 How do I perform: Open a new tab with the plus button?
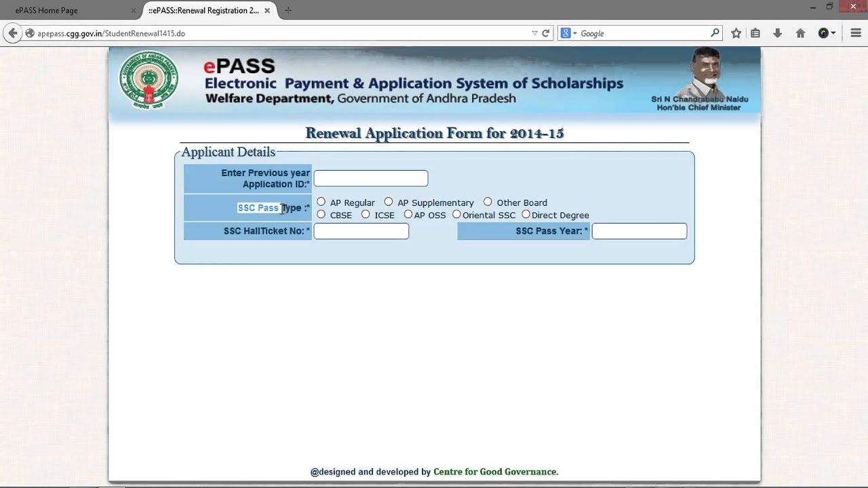point(288,10)
